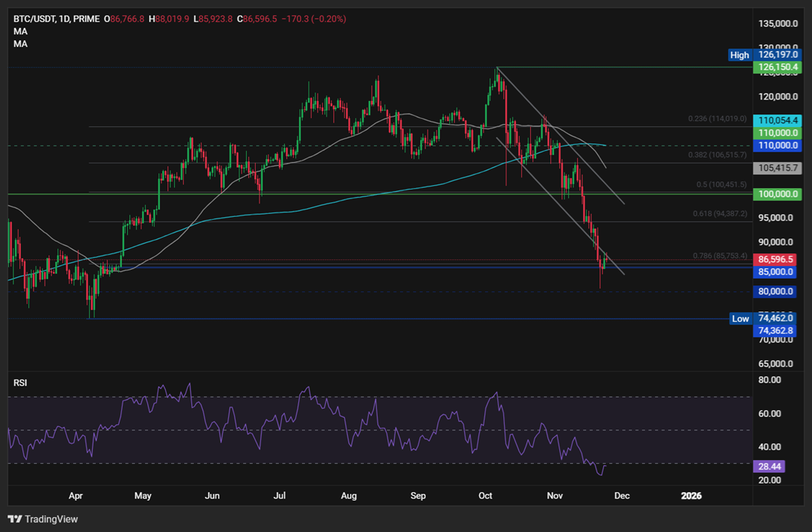Click the RSI indicator label

click(x=20, y=382)
